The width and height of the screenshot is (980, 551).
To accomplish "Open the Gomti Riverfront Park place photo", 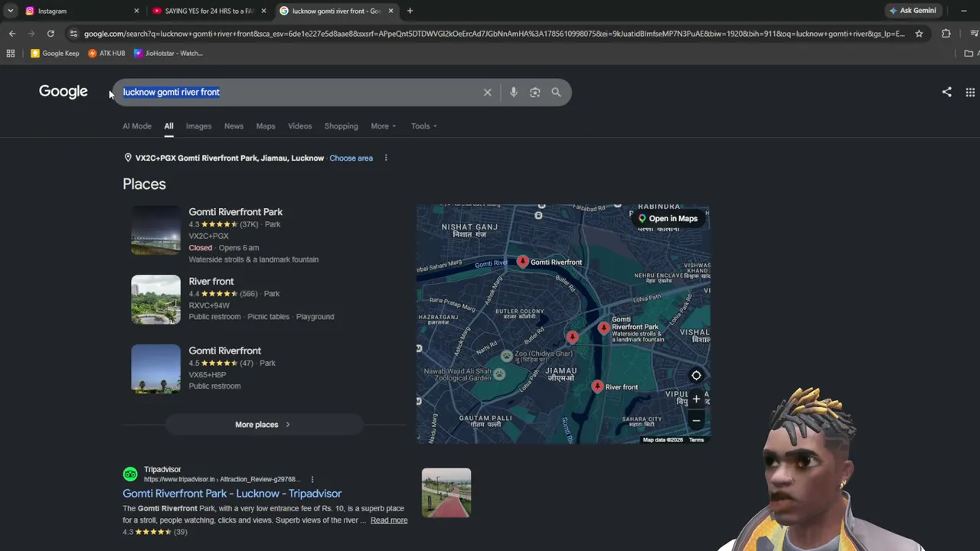I will click(x=155, y=230).
